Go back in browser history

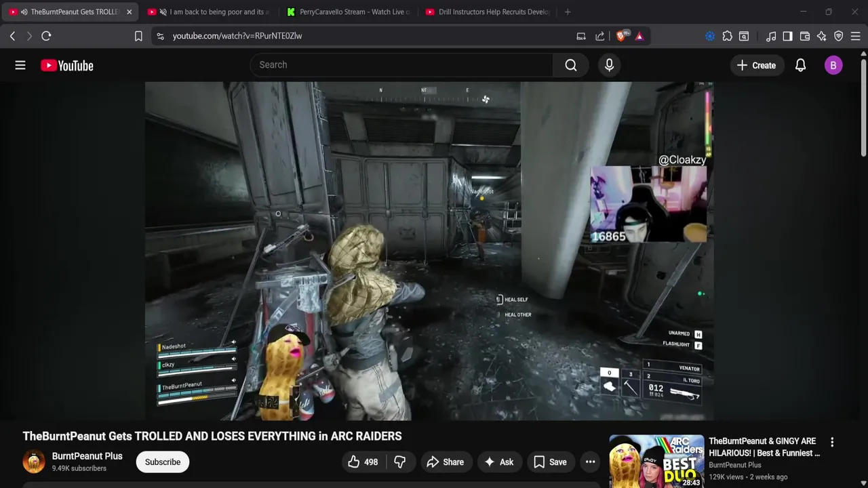[12, 36]
